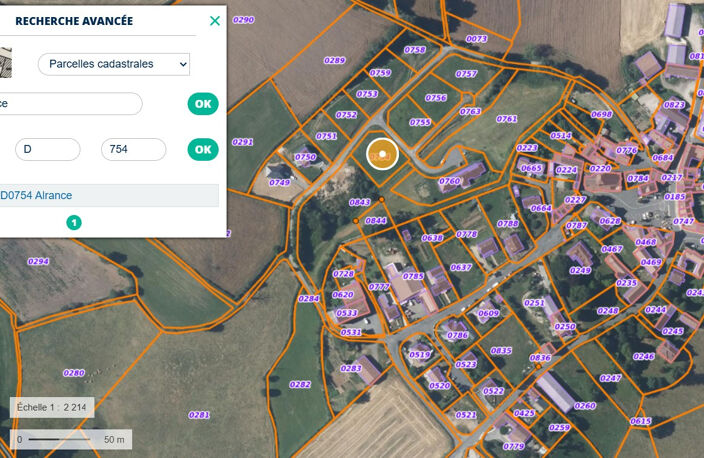Select parcel 0698 on the map
This screenshot has height=458, width=704.
pyautogui.click(x=601, y=114)
